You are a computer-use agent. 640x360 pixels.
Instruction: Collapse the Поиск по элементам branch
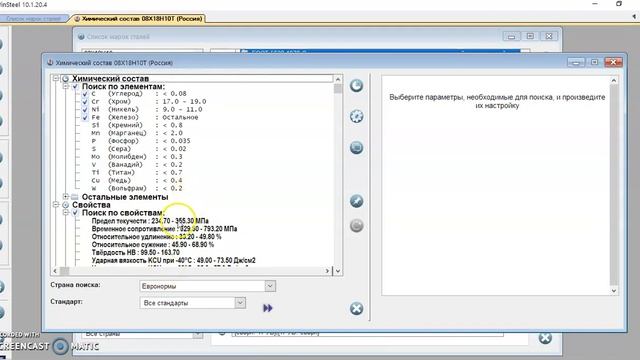[x=65, y=86]
